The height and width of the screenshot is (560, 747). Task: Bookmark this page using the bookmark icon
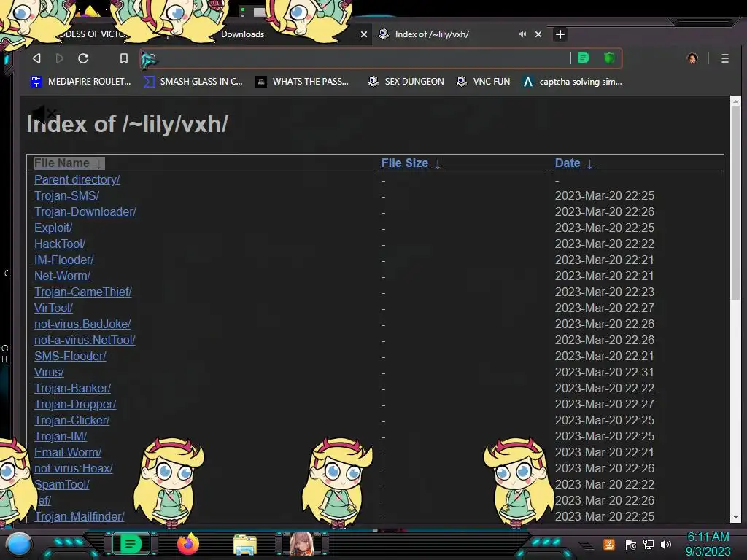(124, 58)
